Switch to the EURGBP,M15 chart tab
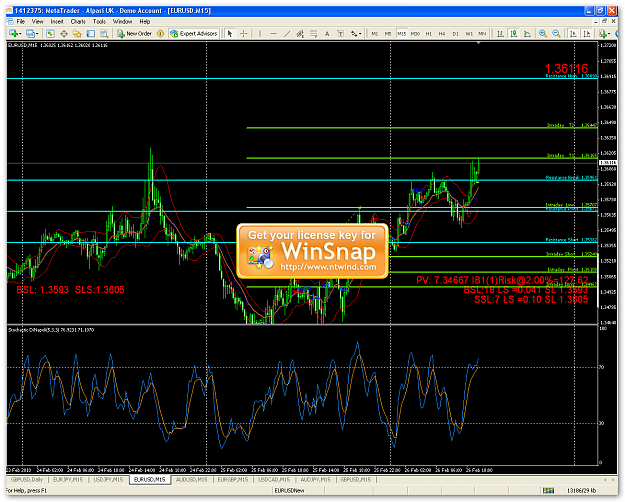The height and width of the screenshot is (502, 625). point(233,480)
